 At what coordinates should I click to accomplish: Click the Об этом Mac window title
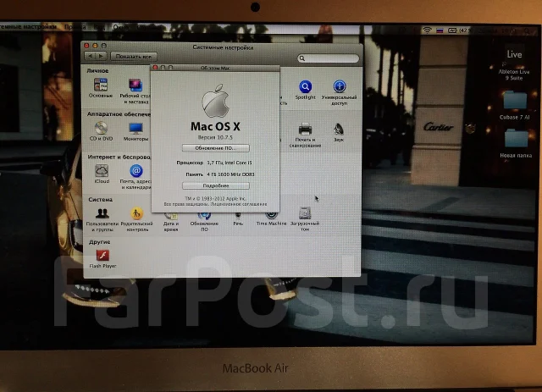215,68
